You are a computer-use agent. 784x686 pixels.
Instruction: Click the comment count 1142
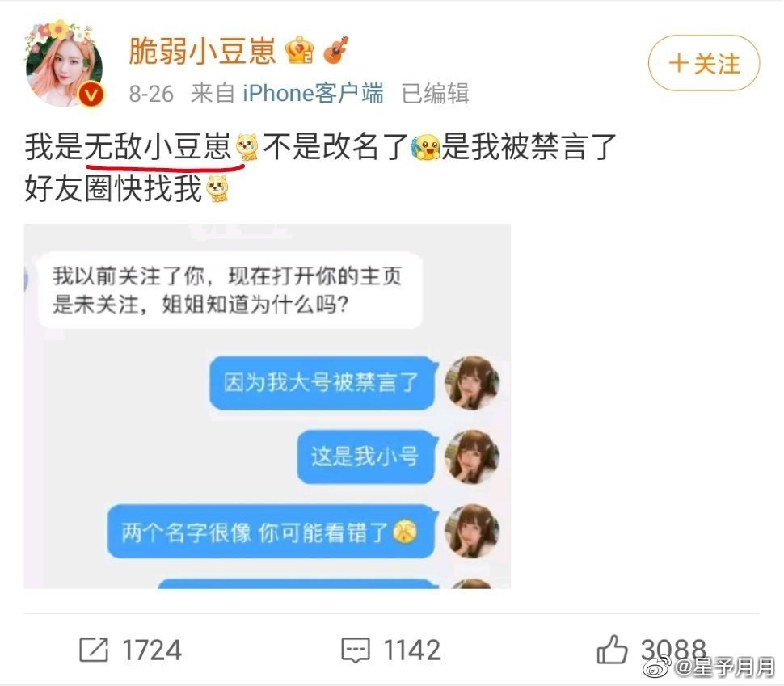412,650
